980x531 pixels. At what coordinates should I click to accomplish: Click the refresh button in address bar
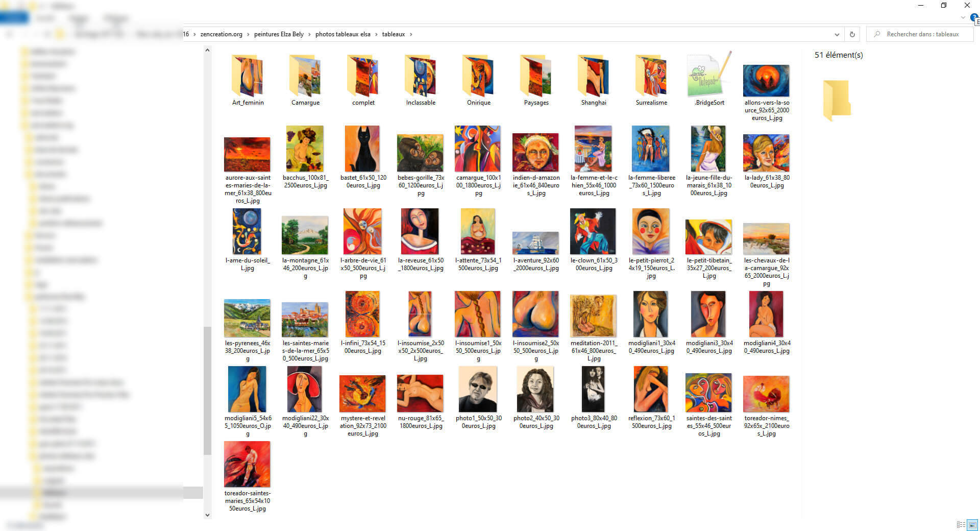click(x=852, y=34)
